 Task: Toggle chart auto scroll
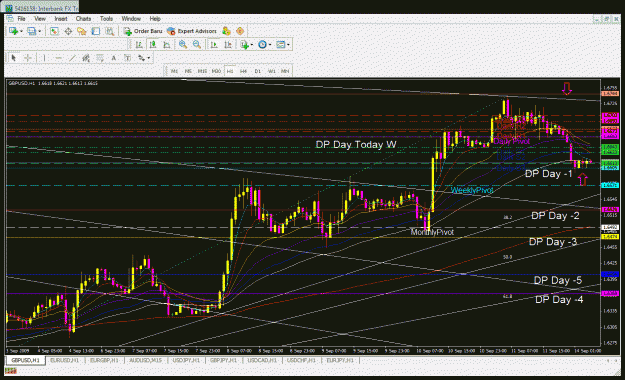click(x=214, y=45)
